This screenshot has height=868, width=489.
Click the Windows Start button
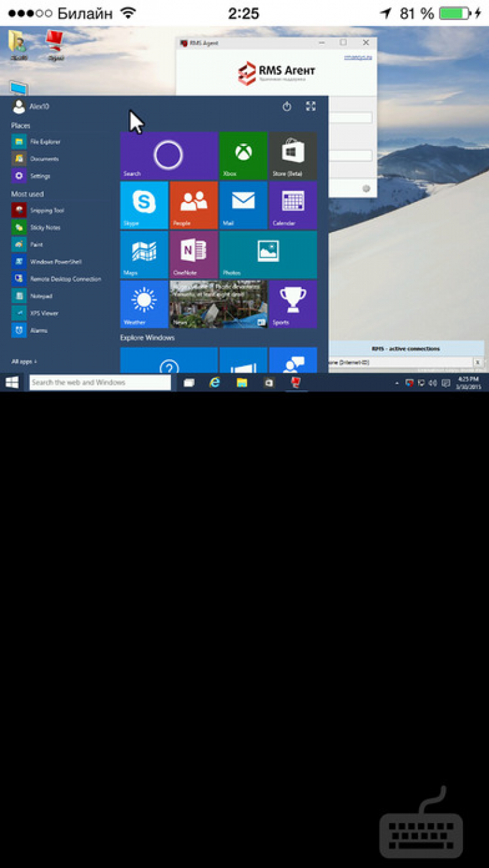12,383
